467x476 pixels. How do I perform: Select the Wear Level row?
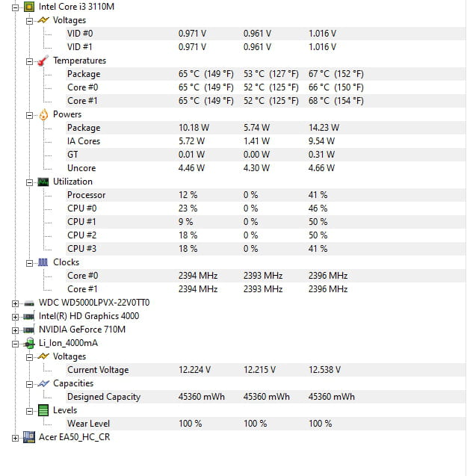(266, 424)
